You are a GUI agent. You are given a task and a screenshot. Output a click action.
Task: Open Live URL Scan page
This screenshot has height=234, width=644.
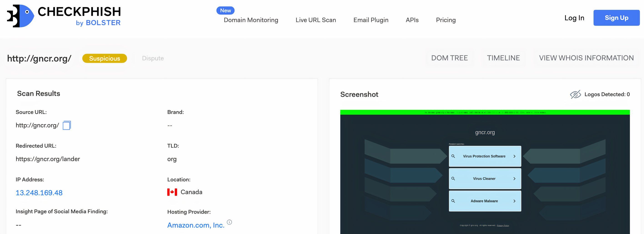(316, 20)
